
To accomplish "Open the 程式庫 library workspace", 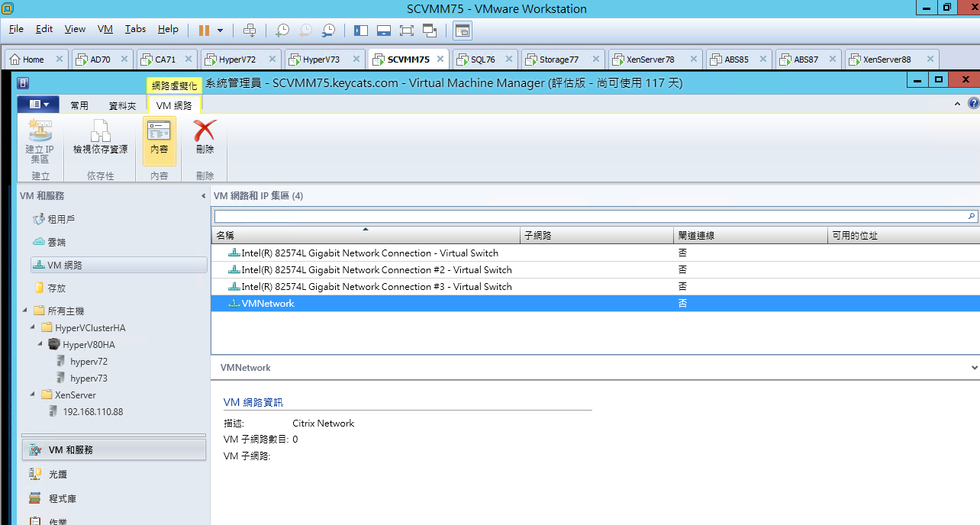I will pyautogui.click(x=63, y=498).
